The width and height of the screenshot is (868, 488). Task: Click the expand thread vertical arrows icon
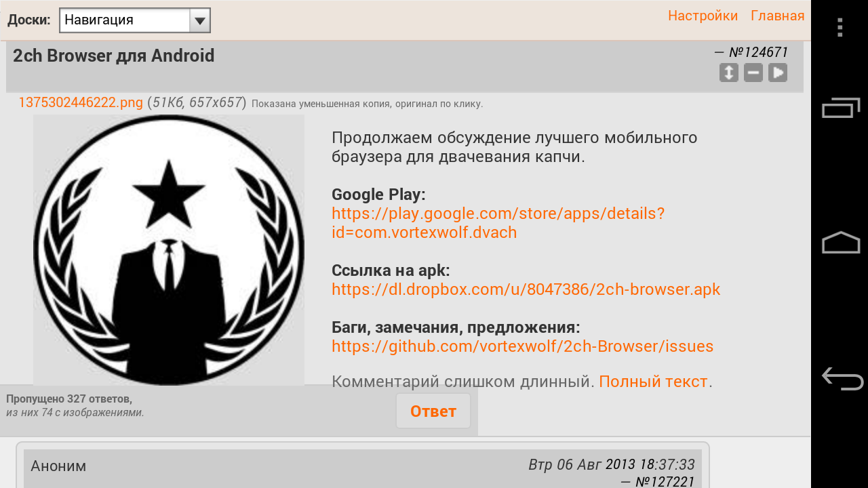(729, 73)
